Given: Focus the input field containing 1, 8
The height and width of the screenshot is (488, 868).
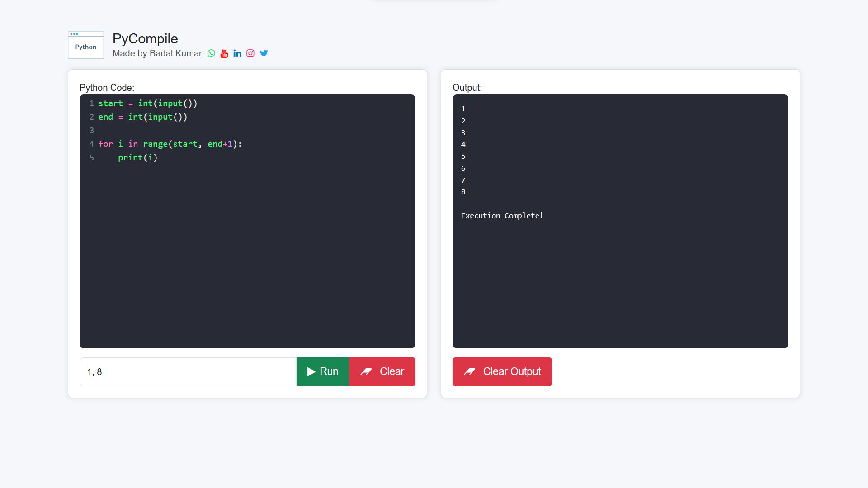Looking at the screenshot, I should 188,372.
